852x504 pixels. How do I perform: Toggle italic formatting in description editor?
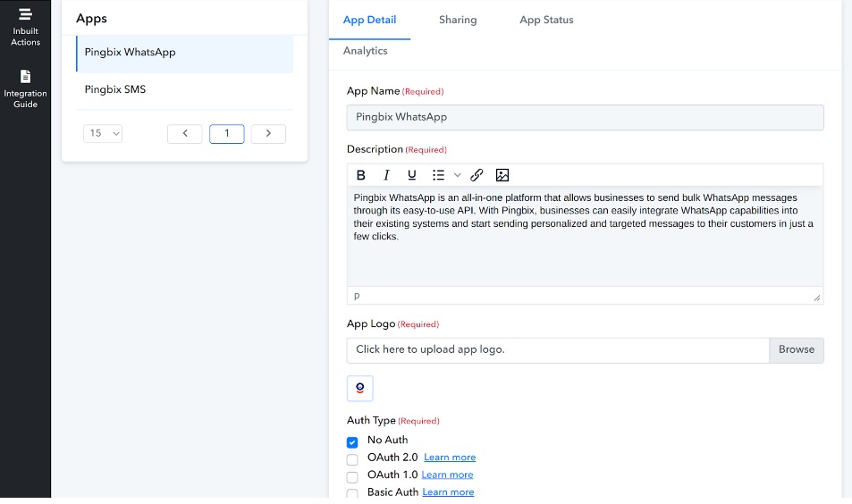386,175
